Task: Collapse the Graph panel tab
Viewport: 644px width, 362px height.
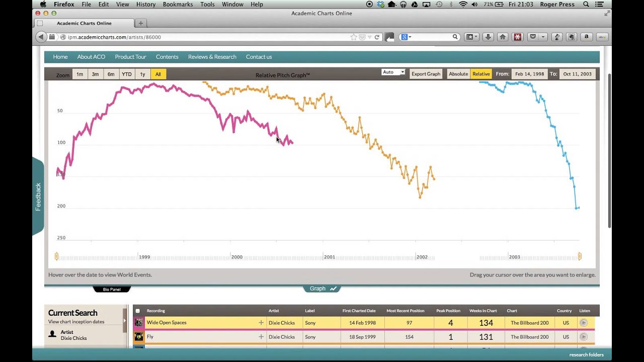Action: [x=322, y=289]
